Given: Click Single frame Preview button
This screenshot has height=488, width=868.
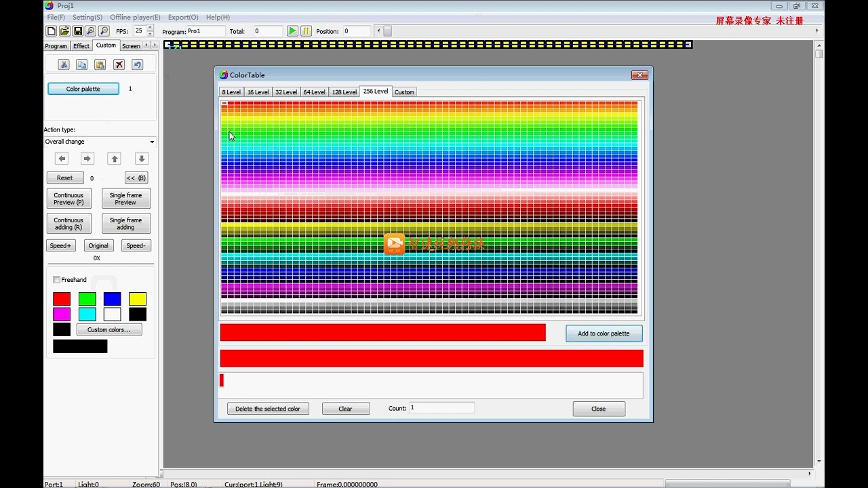Looking at the screenshot, I should click(x=125, y=199).
